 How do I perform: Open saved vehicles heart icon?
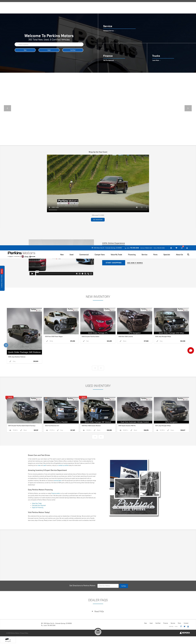pyautogui.click(x=176, y=248)
